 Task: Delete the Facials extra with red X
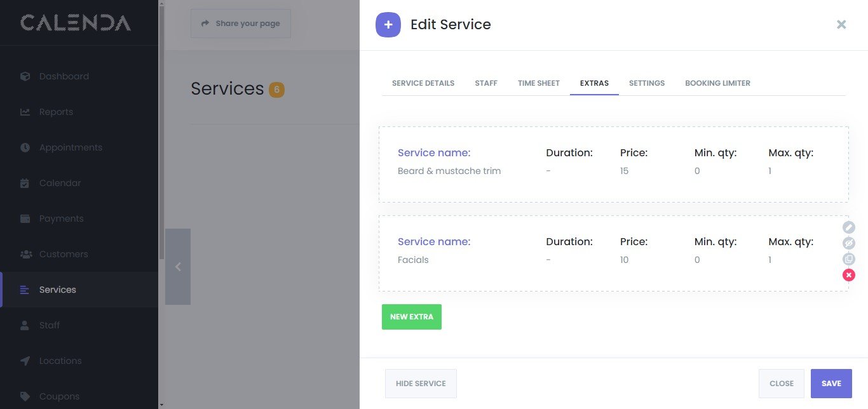pos(849,275)
